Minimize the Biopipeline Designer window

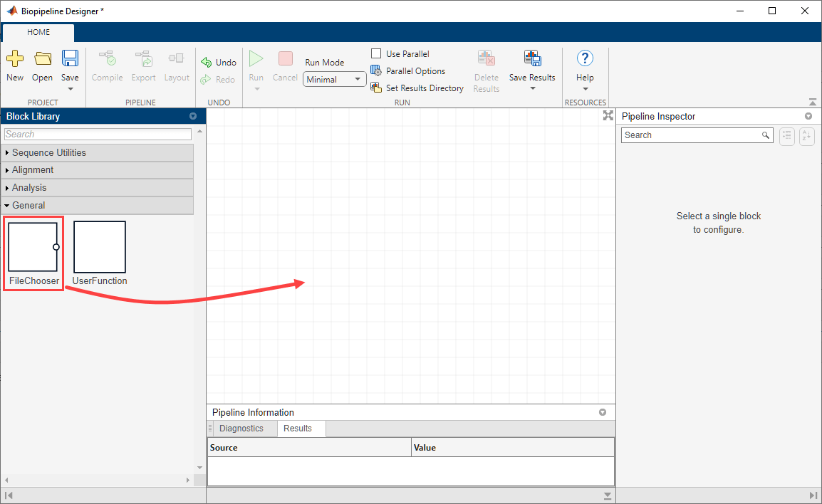click(x=740, y=11)
